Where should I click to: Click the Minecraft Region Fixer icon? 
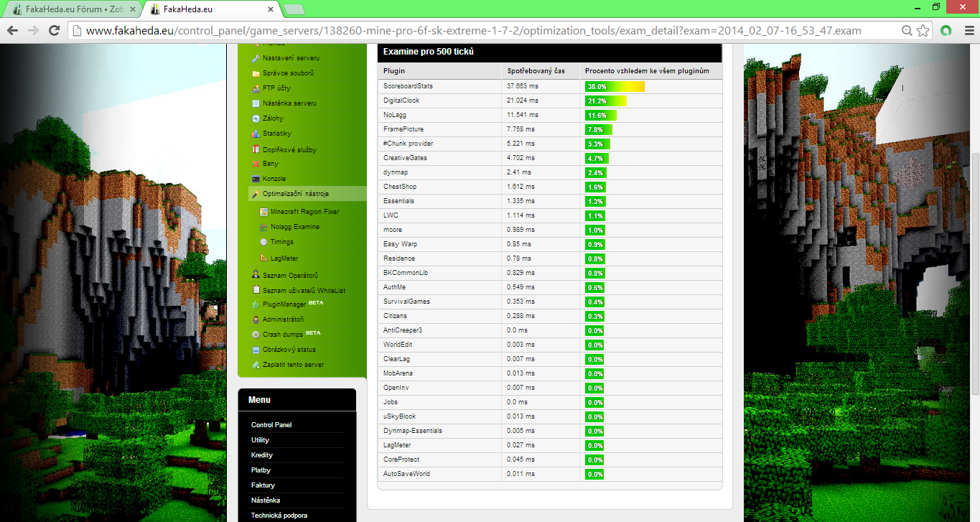(263, 212)
